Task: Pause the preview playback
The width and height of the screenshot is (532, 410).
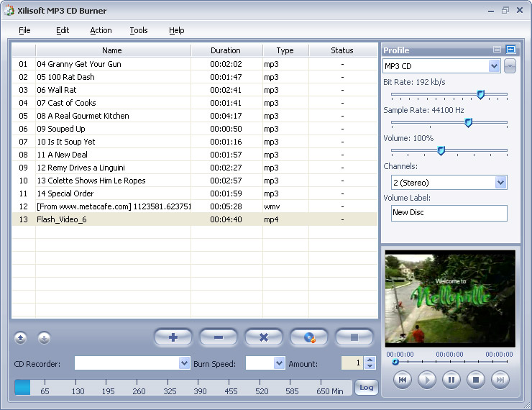Action: tap(451, 379)
